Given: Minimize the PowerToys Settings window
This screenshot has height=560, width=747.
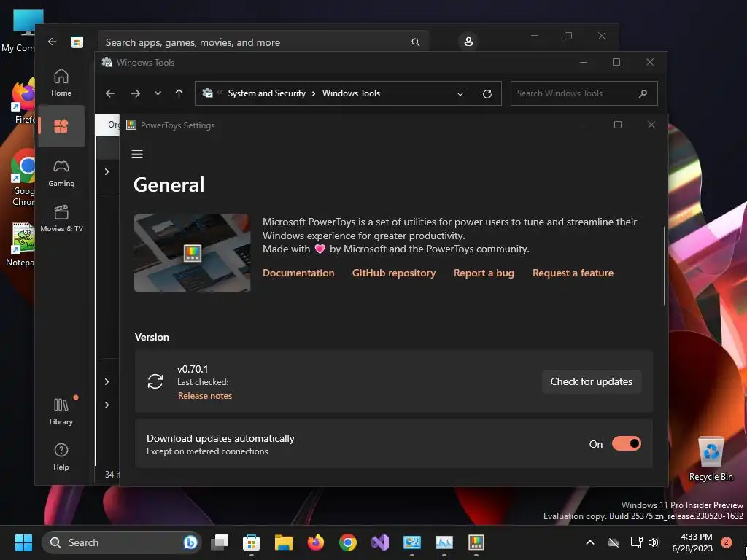Looking at the screenshot, I should [584, 125].
